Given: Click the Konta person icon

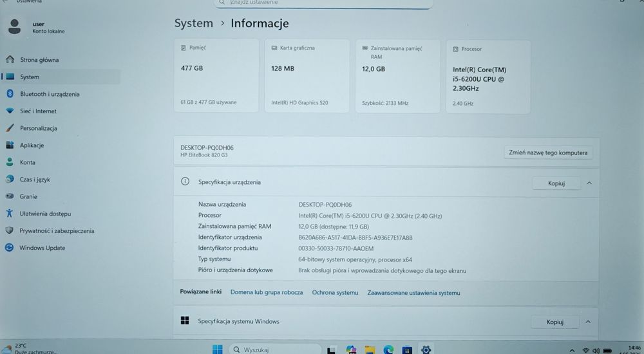Looking at the screenshot, I should (x=10, y=162).
